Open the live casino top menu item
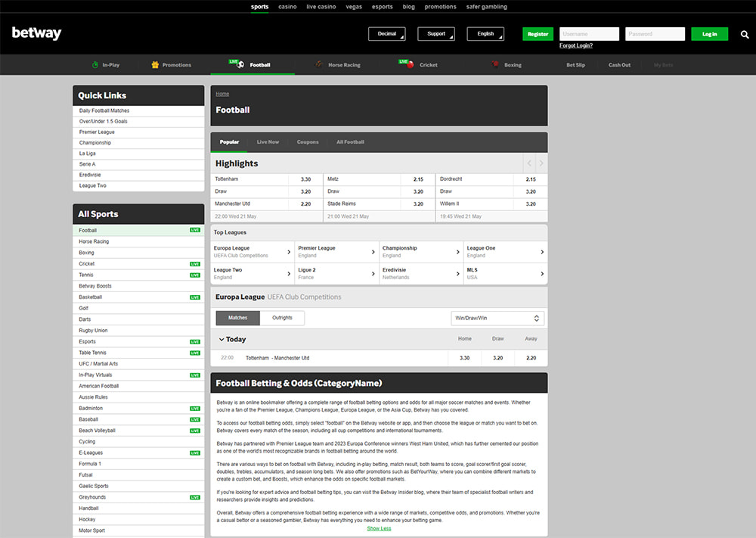The height and width of the screenshot is (538, 756). pyautogui.click(x=321, y=7)
